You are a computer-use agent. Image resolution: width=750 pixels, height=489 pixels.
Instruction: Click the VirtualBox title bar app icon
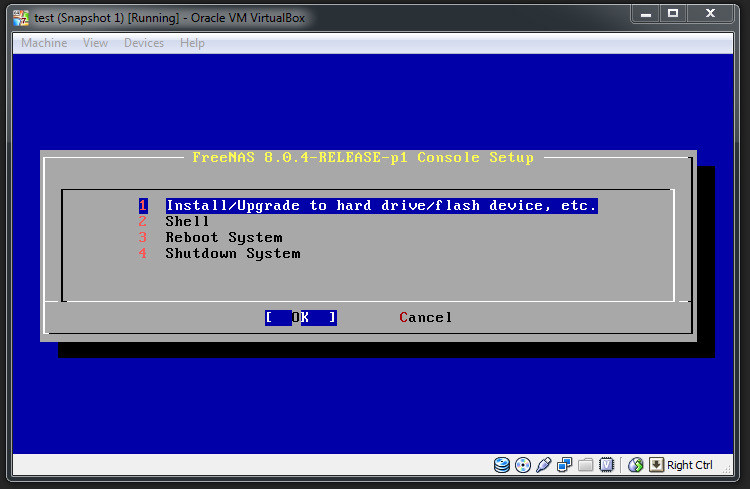pyautogui.click(x=20, y=15)
